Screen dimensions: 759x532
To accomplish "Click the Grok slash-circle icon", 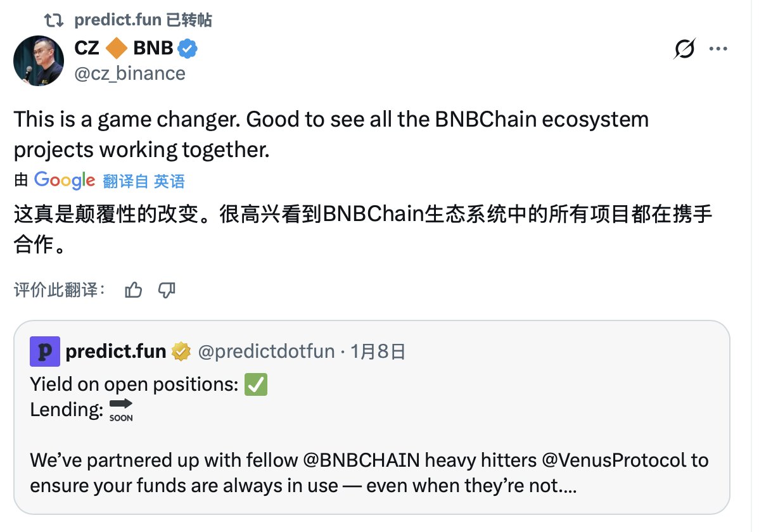I will click(x=684, y=49).
